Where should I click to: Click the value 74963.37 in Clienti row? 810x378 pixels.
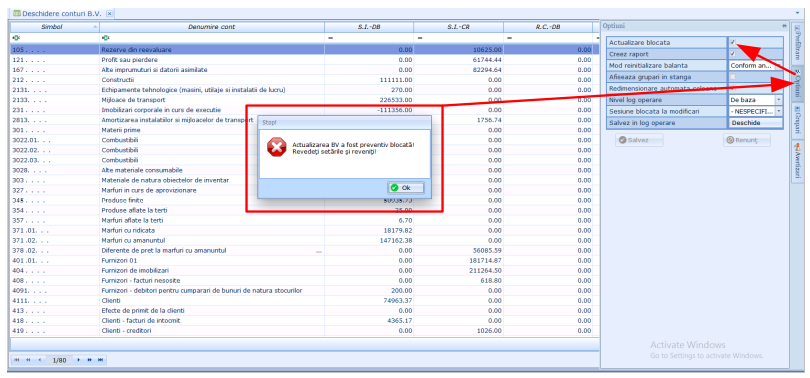tap(398, 301)
